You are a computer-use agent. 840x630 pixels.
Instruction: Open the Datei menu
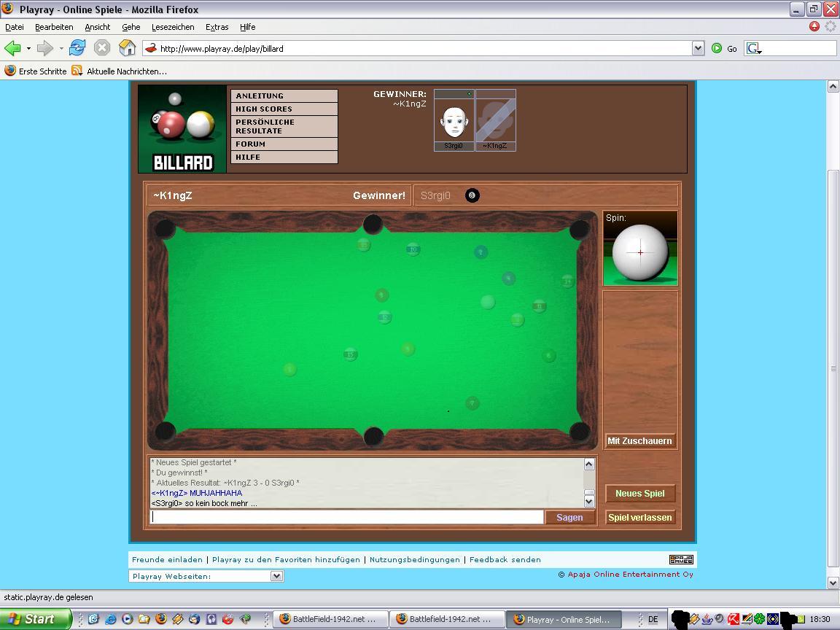(15, 27)
